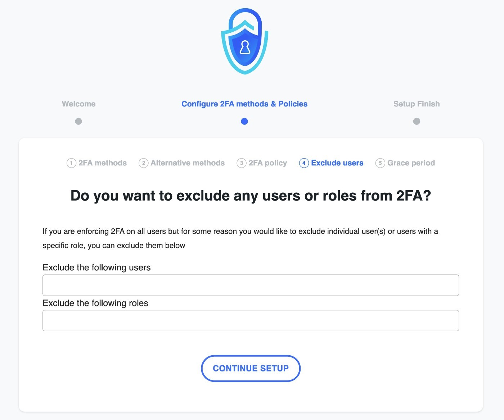Focus the Exclude the following users field
The width and height of the screenshot is (504, 420).
pyautogui.click(x=251, y=285)
